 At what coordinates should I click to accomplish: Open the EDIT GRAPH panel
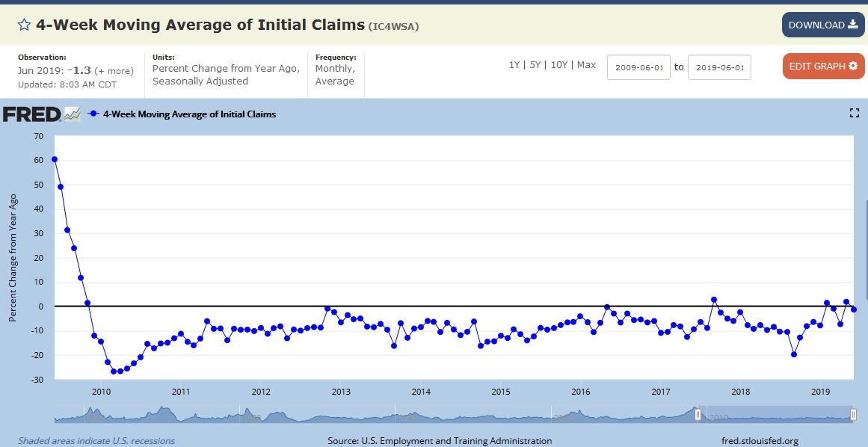click(823, 66)
